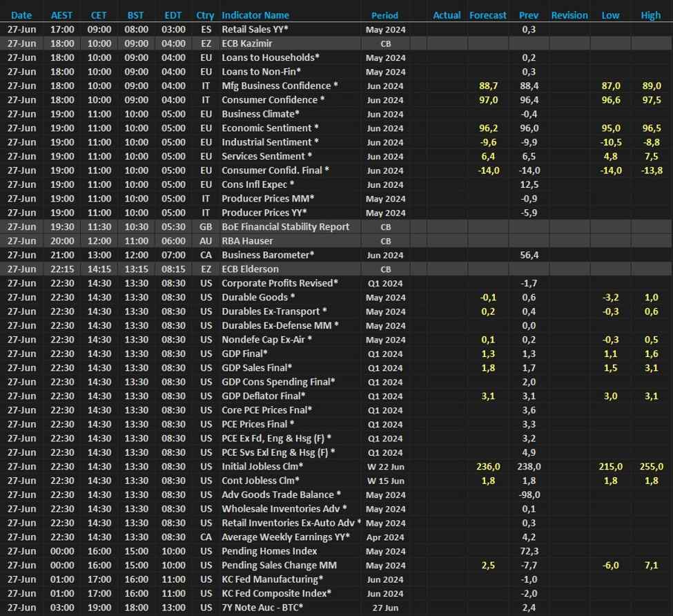Click the Indicator Name column header
The image size is (673, 616).
point(255,15)
